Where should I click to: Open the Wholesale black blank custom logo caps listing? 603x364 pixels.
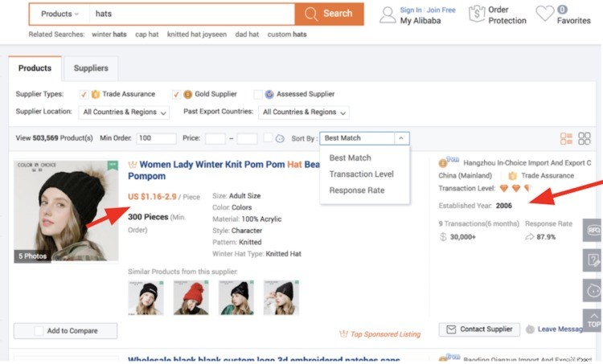click(264, 360)
